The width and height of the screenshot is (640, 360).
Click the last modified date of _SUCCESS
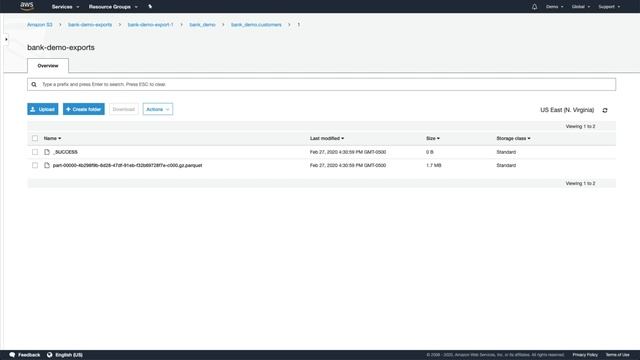coord(348,152)
